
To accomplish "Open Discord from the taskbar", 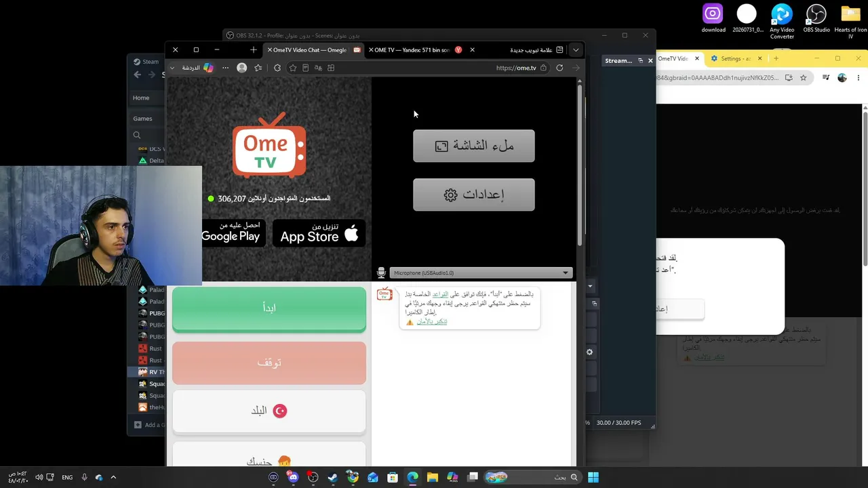I will click(x=293, y=477).
